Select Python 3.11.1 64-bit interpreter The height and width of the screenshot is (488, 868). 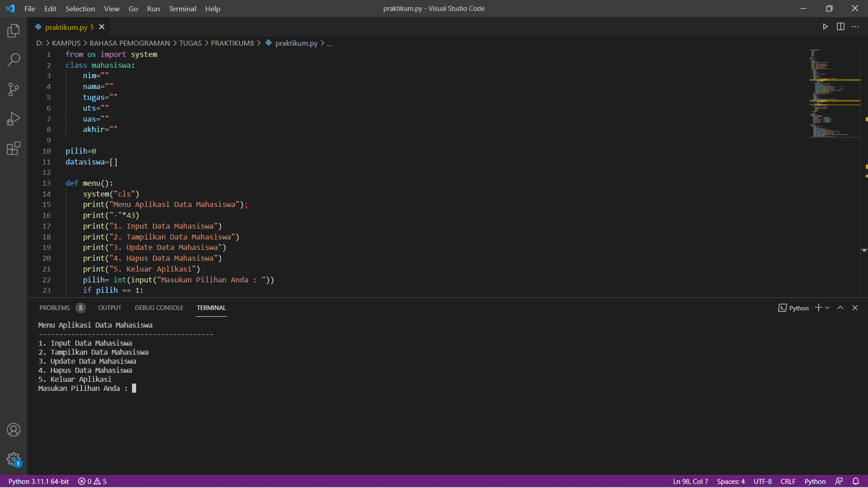coord(38,481)
